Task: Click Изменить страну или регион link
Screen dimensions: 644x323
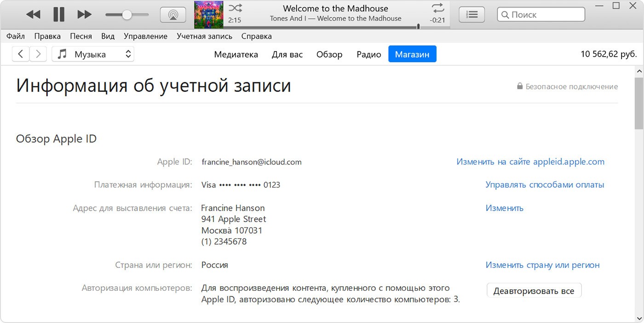Action: 542,265
